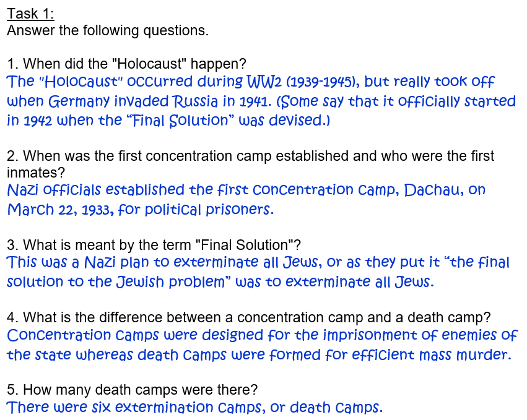Click the line starting "This was a Nazi plan"

point(258,262)
